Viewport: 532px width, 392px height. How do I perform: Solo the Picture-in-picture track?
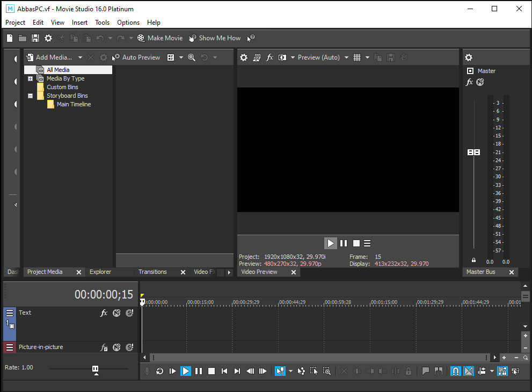(x=129, y=347)
